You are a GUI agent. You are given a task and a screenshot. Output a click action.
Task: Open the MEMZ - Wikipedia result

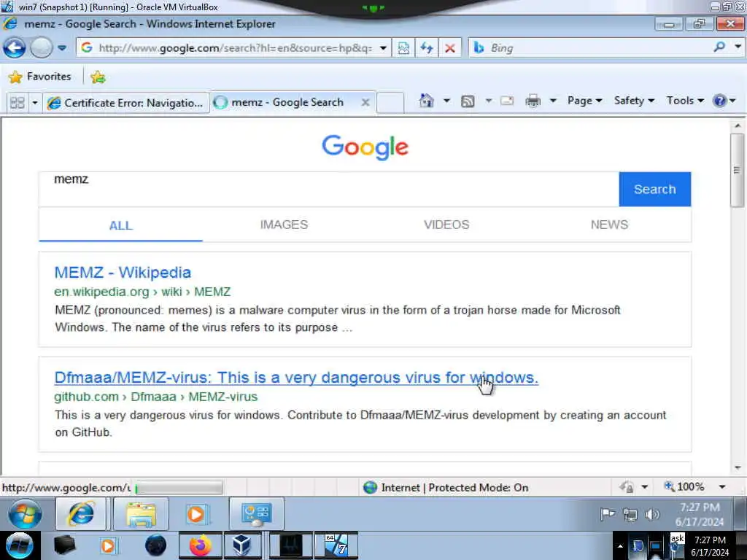point(123,273)
